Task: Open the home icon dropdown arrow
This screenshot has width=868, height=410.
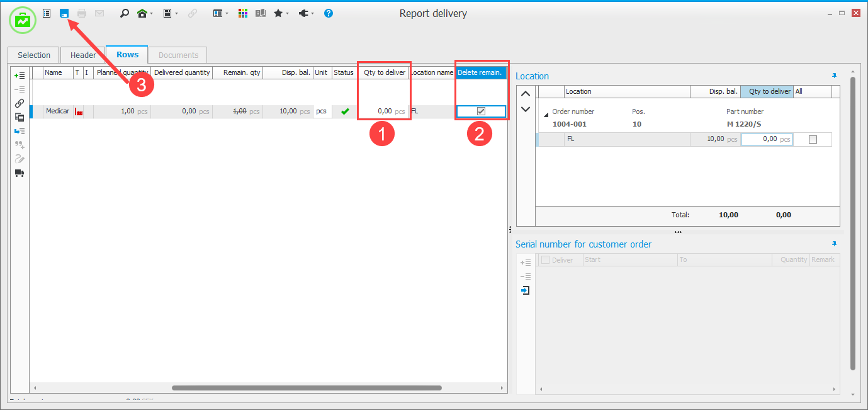Action: [x=152, y=14]
